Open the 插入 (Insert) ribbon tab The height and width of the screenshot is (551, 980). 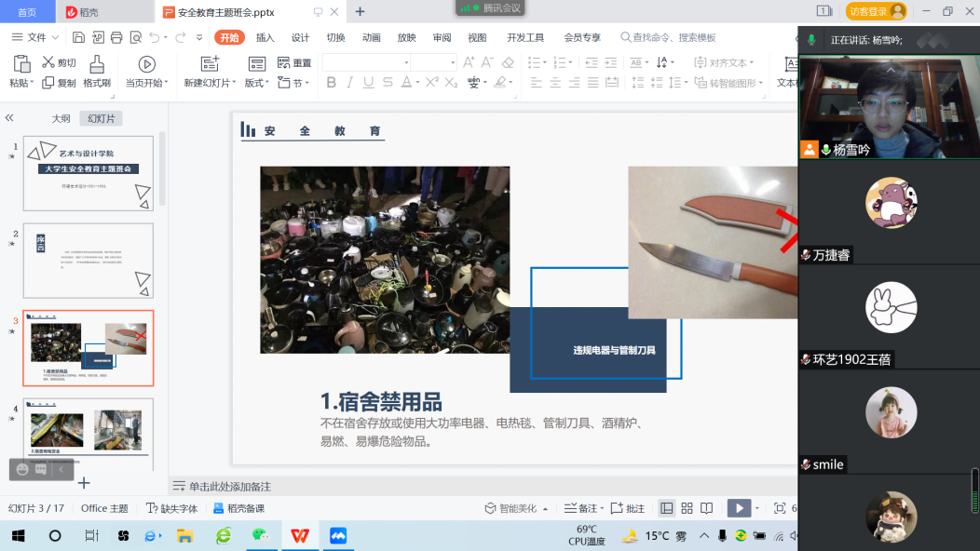tap(265, 37)
